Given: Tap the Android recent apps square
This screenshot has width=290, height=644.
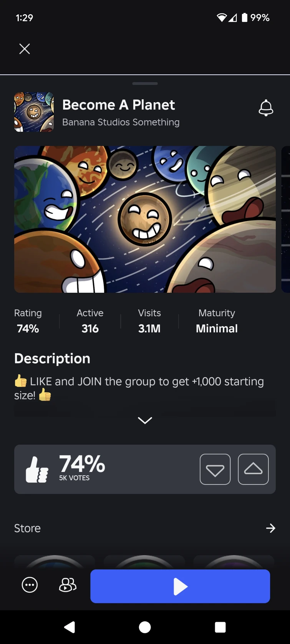Looking at the screenshot, I should 220,627.
